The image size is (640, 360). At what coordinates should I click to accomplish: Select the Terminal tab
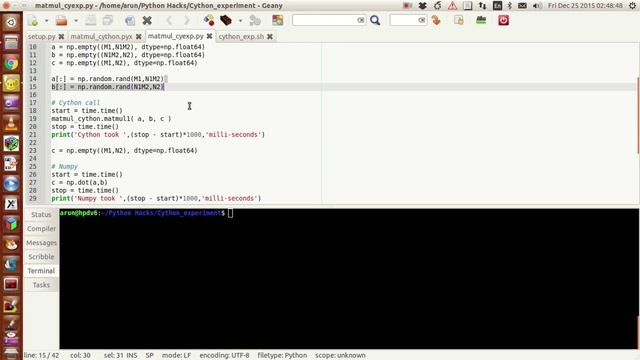coord(41,271)
